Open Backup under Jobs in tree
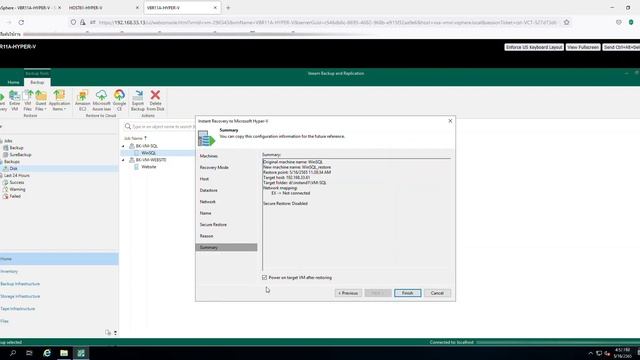This screenshot has height=360, width=640. 16,148
